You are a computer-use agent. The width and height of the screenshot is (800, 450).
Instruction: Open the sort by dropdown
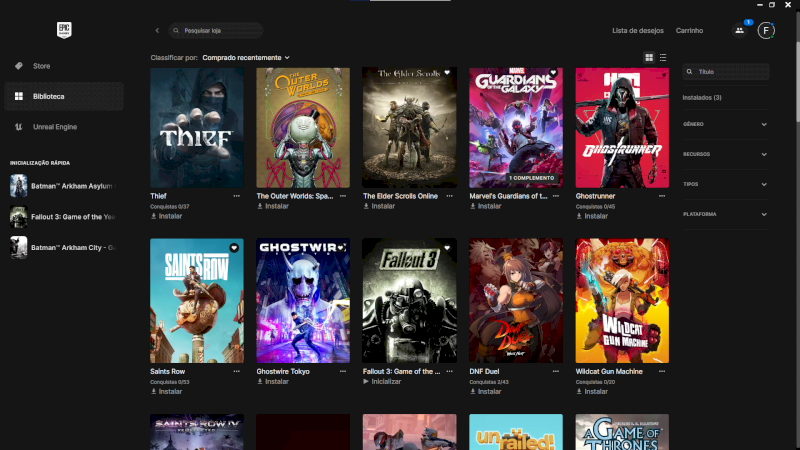pyautogui.click(x=246, y=58)
